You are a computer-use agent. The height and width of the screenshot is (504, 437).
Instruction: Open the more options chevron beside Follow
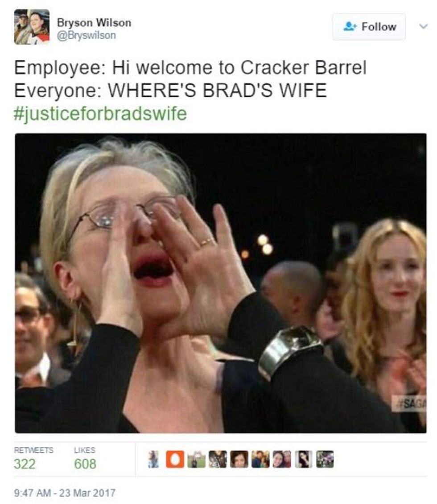[x=424, y=26]
